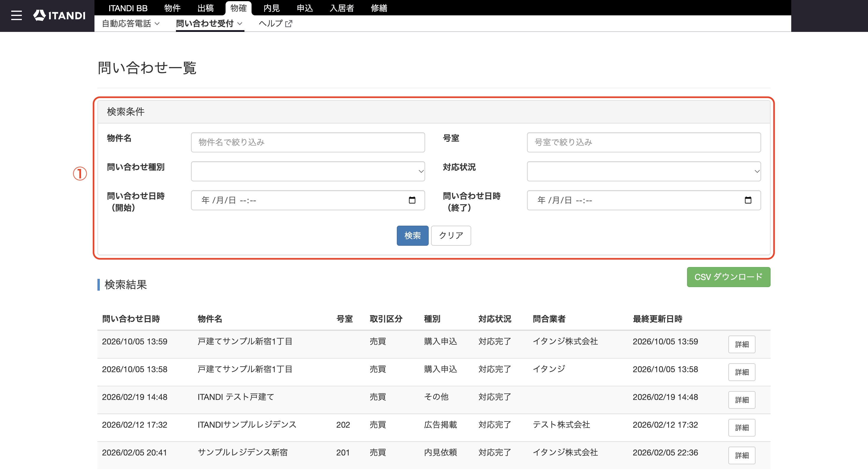Click the 種別 column header
Viewport: 868px width, 472px height.
coord(432,319)
